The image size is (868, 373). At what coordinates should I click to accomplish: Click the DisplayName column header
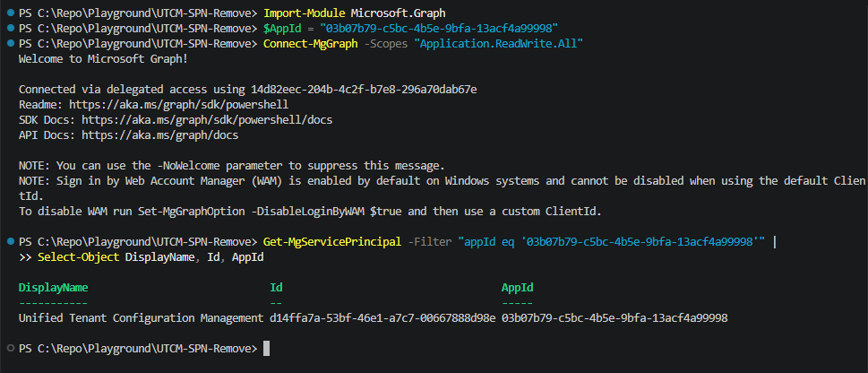tap(53, 288)
